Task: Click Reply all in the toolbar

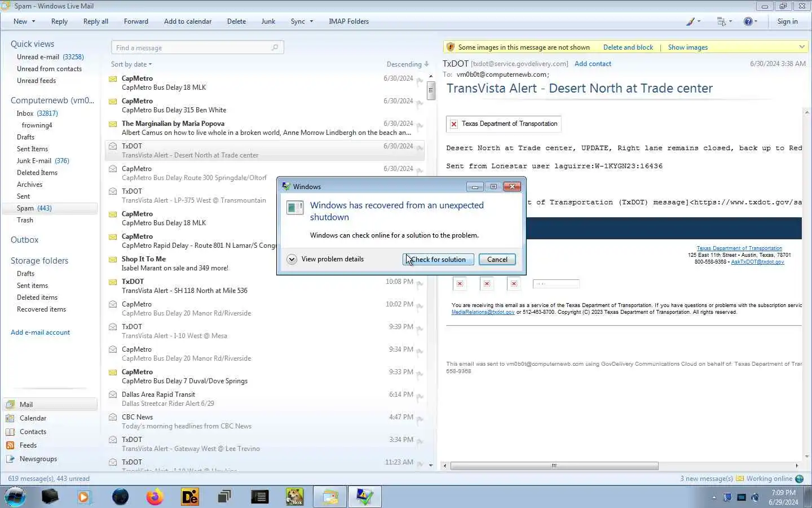Action: pos(95,21)
